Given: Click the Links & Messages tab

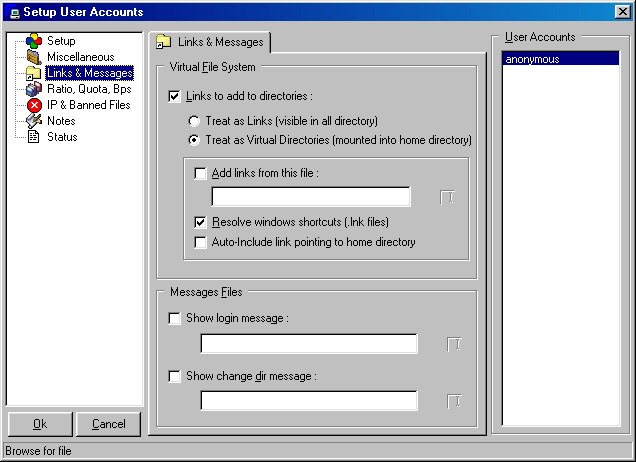Looking at the screenshot, I should tap(211, 42).
